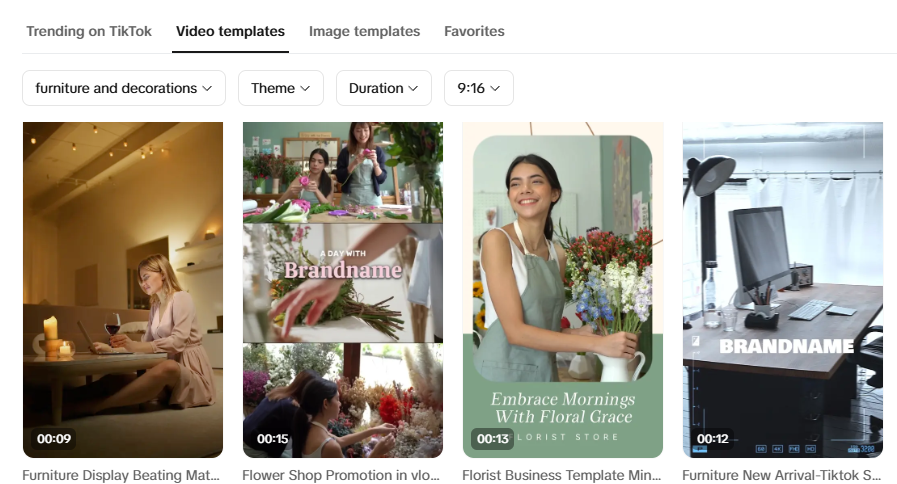897x484 pixels.
Task: Open the Duration filter dropdown
Action: (x=383, y=88)
